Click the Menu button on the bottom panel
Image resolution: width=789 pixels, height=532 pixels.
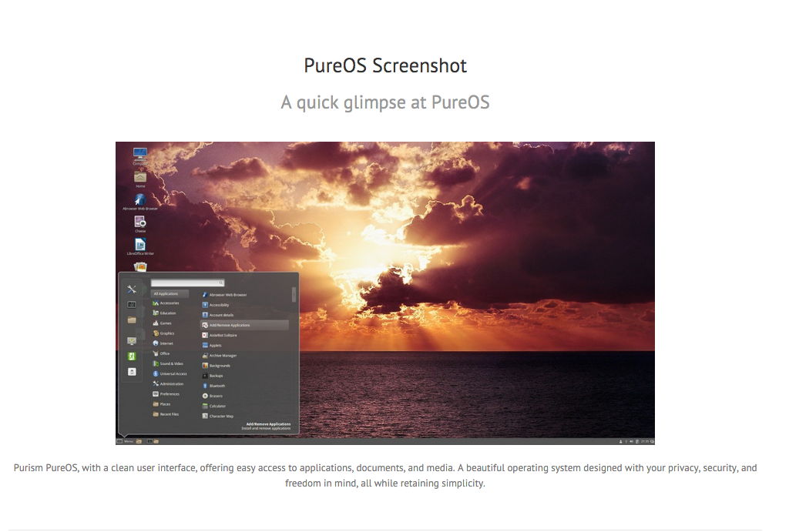click(x=125, y=441)
